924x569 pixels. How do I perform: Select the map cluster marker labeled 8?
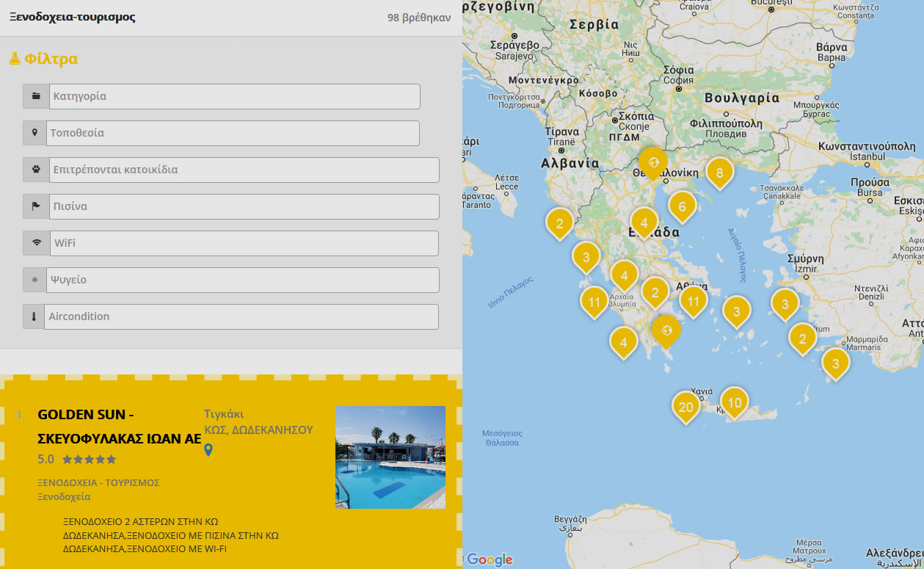719,174
